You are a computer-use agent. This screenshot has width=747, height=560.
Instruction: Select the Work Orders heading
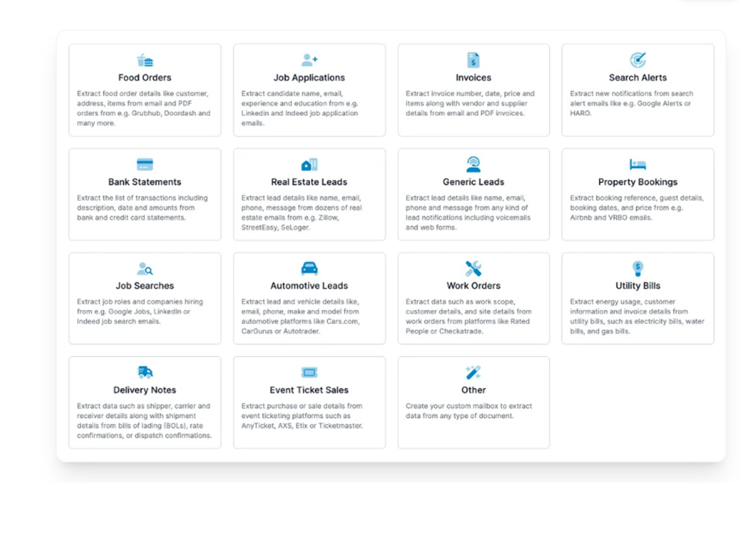click(x=473, y=286)
